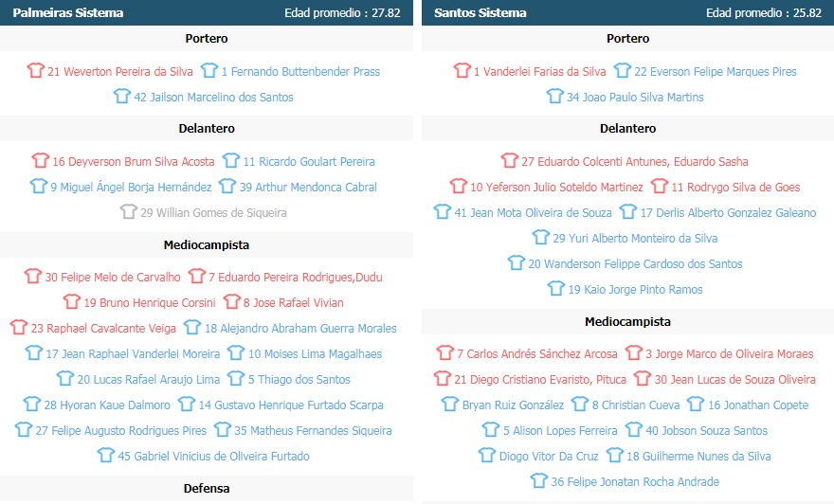Screen dimensions: 834x504
Task: Click red jersey icon for Eduardo Colcenti Antunes
Action: point(510,161)
